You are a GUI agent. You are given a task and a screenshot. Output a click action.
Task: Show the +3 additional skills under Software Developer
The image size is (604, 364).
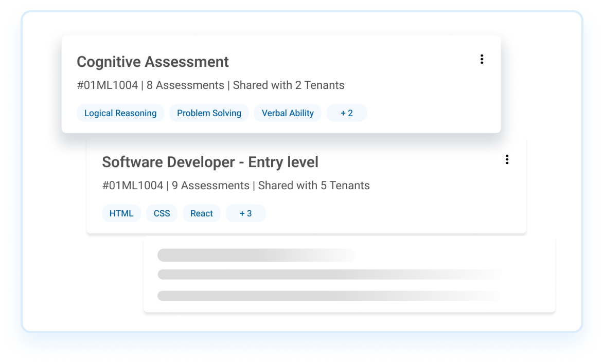[245, 213]
